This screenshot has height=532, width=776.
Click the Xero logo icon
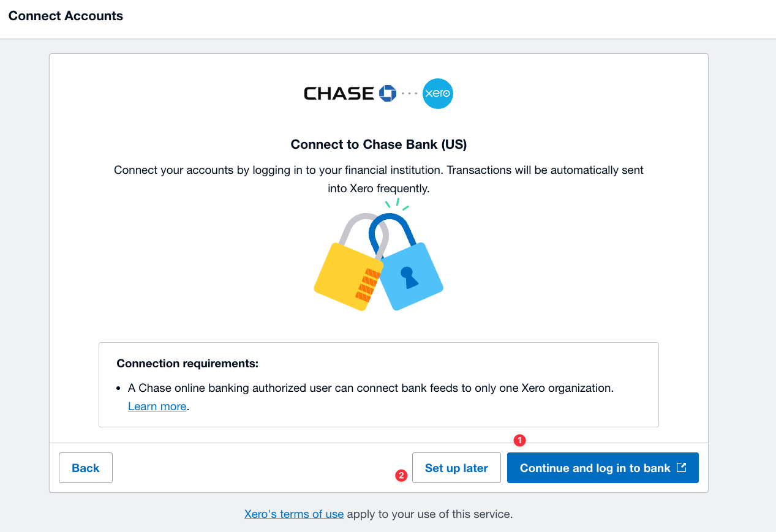click(437, 94)
